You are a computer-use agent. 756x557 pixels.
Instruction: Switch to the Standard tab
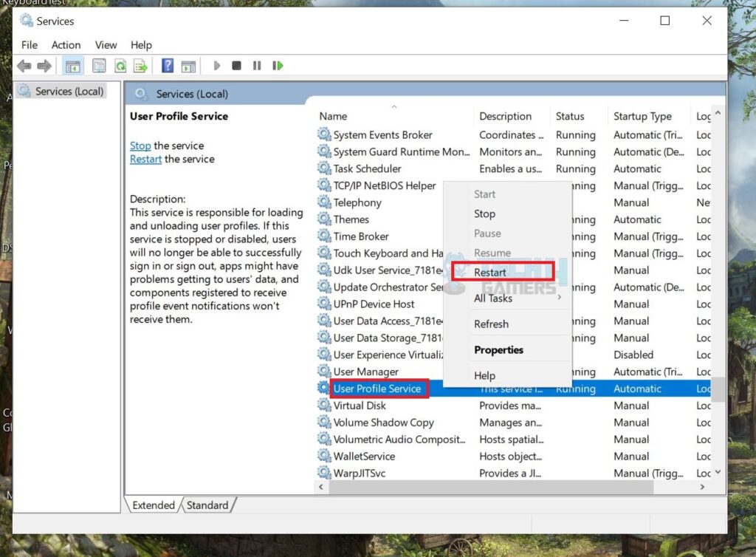click(207, 505)
